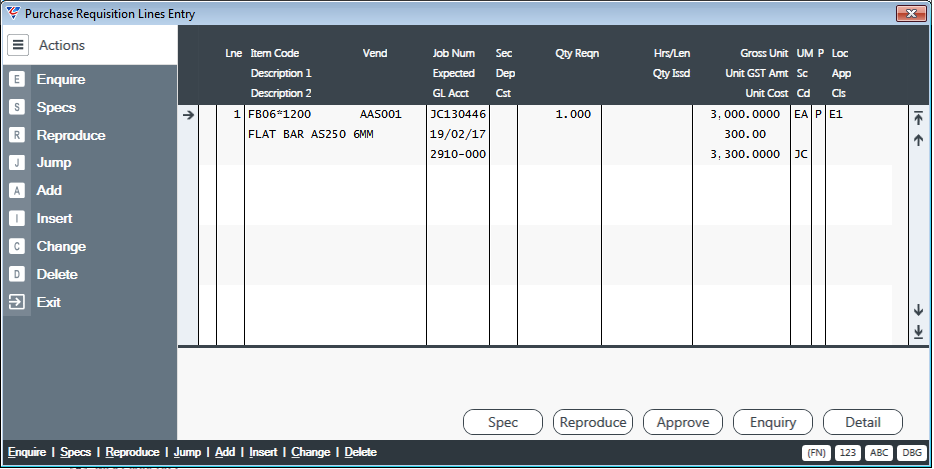Click expected date 19/02/17

(458, 134)
